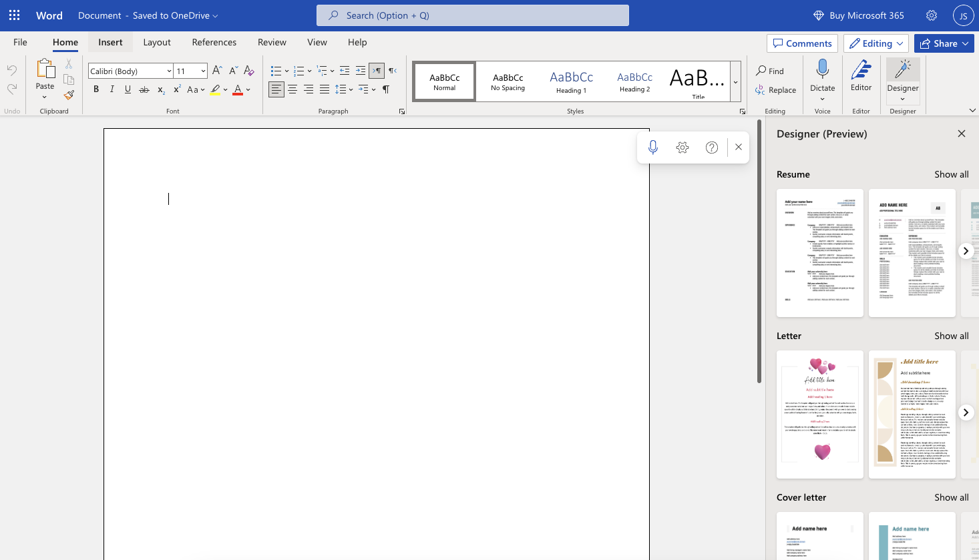This screenshot has width=979, height=560.
Task: Apply superscript formatting
Action: [177, 89]
